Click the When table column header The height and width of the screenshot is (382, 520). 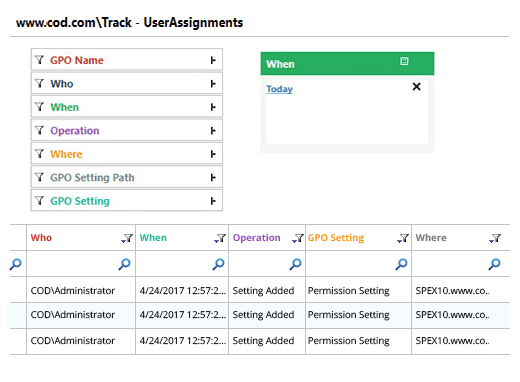click(153, 238)
